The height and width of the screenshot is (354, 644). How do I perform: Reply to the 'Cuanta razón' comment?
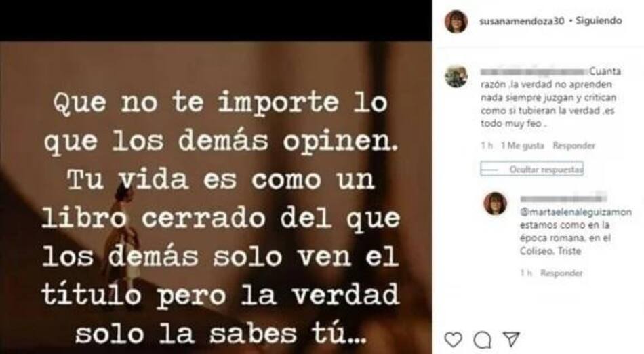coord(573,145)
